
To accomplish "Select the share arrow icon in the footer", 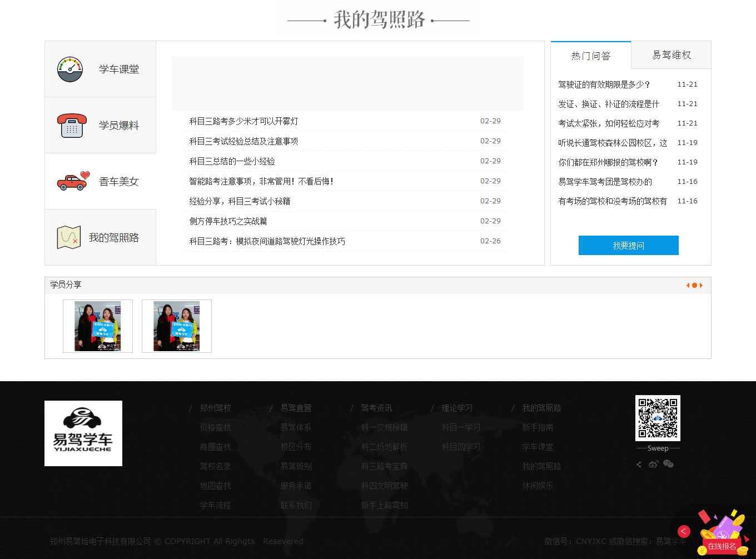I will point(638,464).
